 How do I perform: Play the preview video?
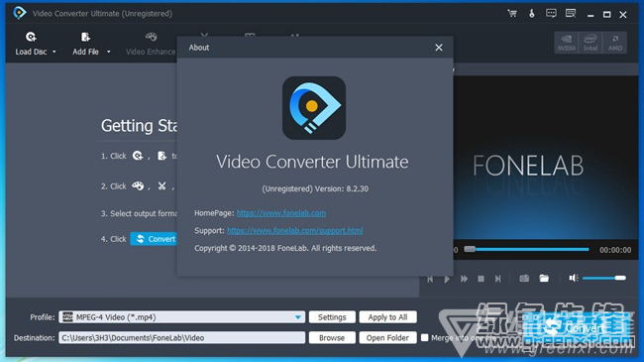pos(447,279)
